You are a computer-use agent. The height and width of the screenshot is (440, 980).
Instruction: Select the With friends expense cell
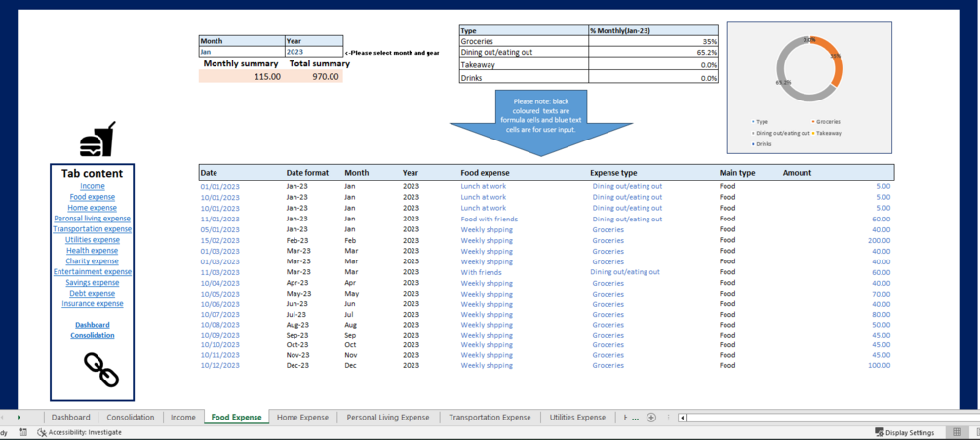pyautogui.click(x=482, y=272)
